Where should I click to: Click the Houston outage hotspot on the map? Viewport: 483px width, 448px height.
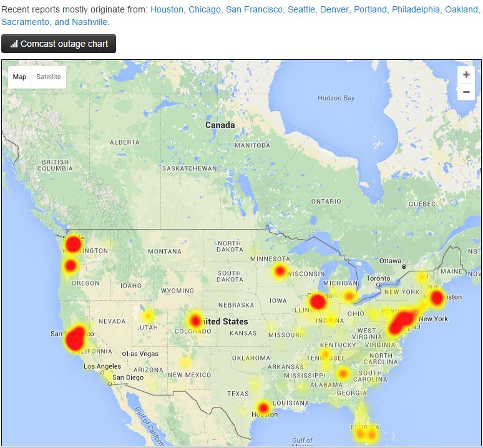click(263, 407)
